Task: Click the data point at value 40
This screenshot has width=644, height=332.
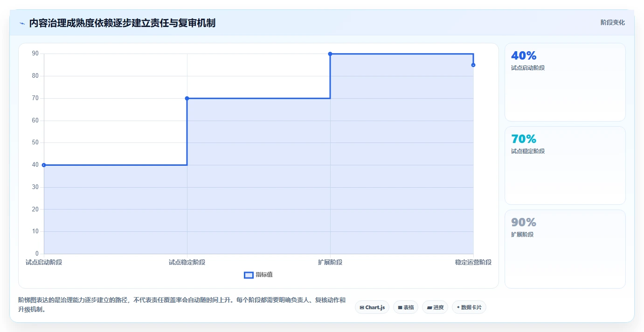Action: [x=44, y=165]
